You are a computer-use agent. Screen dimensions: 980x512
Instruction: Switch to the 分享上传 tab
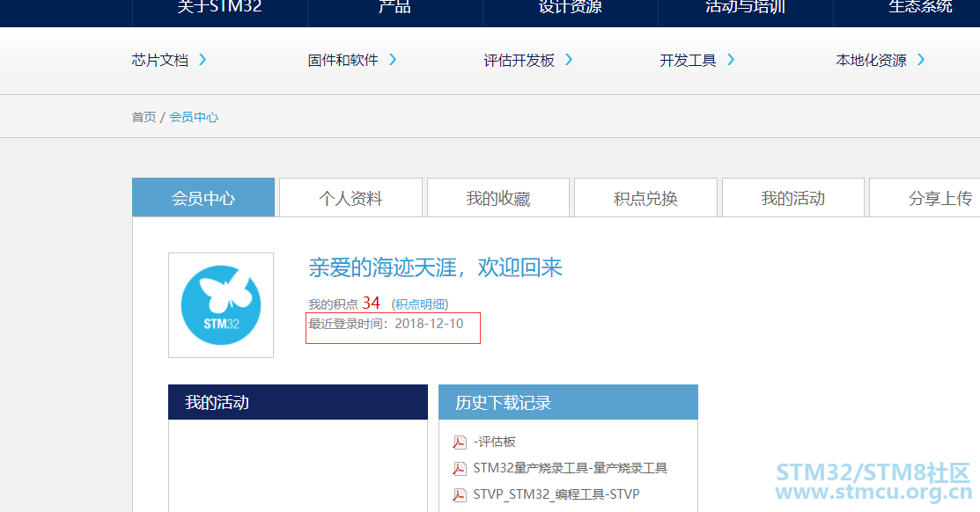925,198
